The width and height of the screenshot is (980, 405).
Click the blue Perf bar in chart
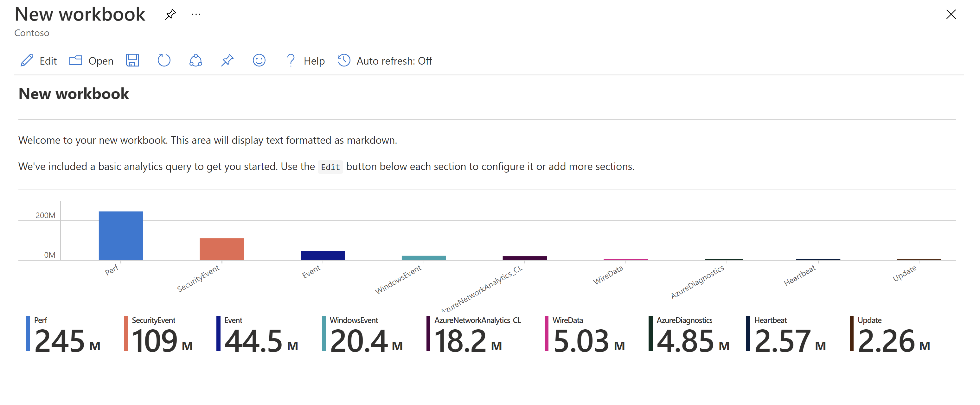click(x=121, y=235)
